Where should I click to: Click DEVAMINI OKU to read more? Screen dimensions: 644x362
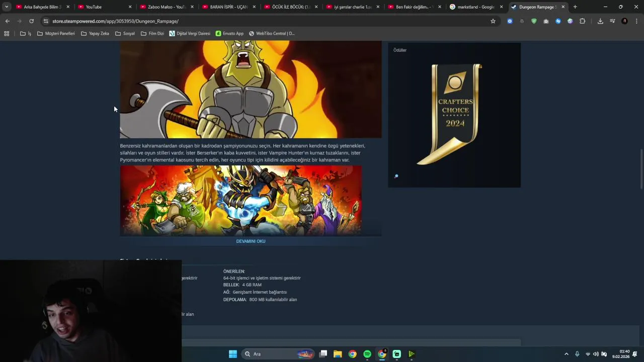[x=251, y=241]
